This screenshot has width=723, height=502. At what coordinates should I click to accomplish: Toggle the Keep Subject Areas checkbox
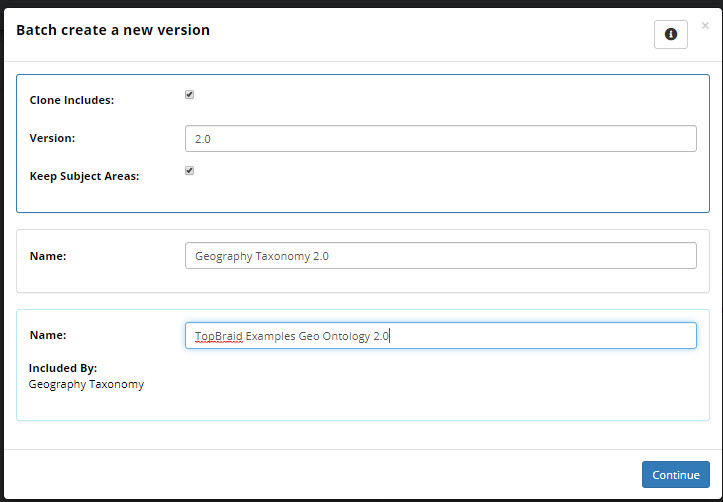pyautogui.click(x=190, y=171)
